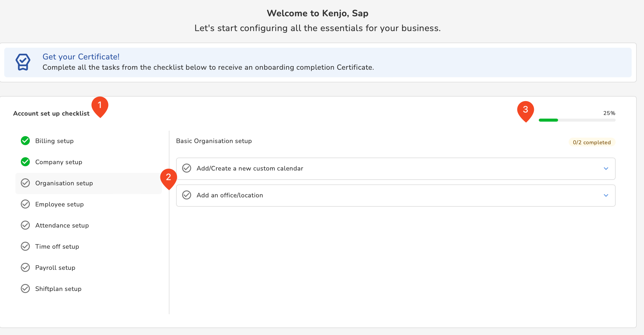Screen dimensions: 644x335
Task: Expand the custom calendar task chevron
Action: pos(606,168)
